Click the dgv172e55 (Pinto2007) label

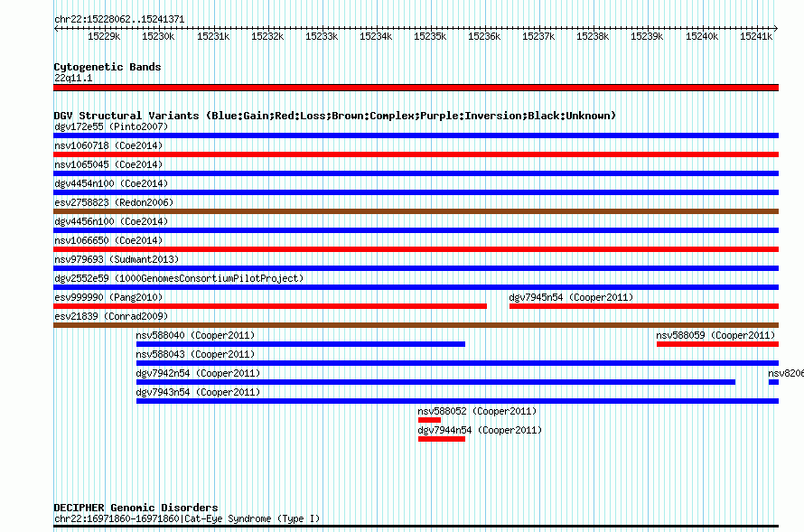pyautogui.click(x=111, y=127)
